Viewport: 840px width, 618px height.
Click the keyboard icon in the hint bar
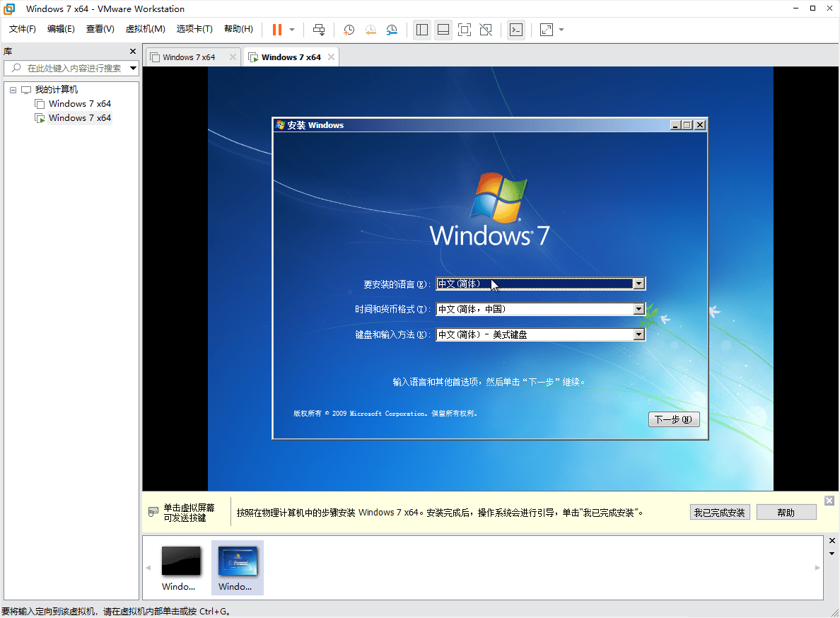tap(153, 512)
